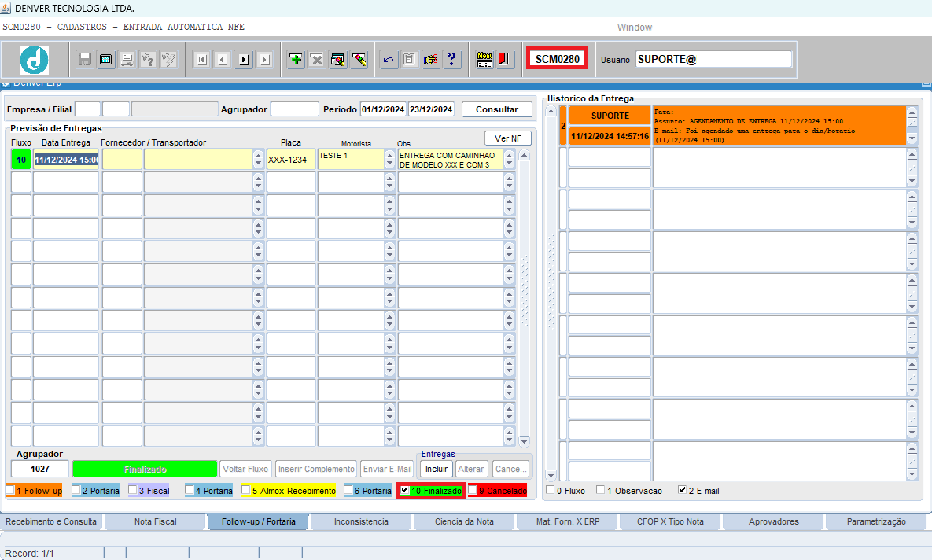932x560 pixels.
Task: Click the clear eraser toolbar icon
Action: point(359,60)
